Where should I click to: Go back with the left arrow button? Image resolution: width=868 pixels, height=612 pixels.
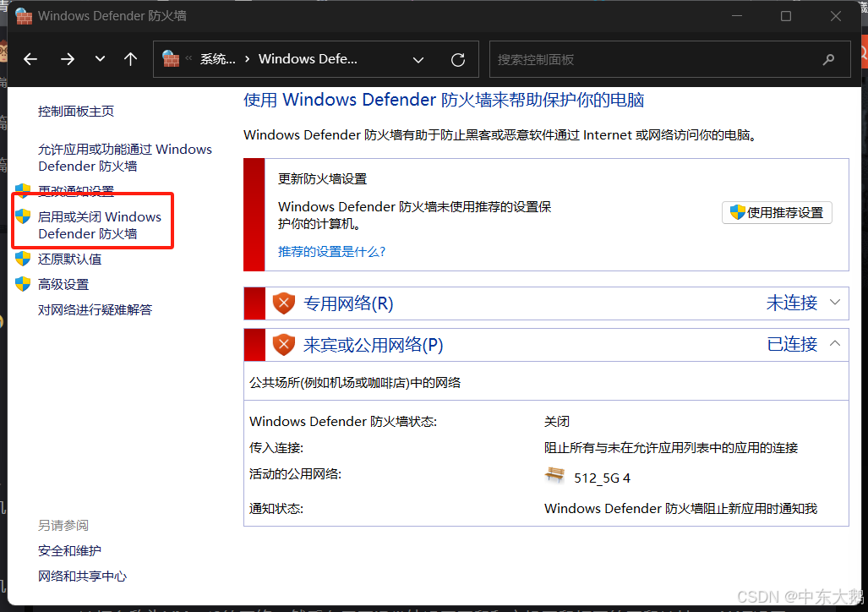click(30, 58)
